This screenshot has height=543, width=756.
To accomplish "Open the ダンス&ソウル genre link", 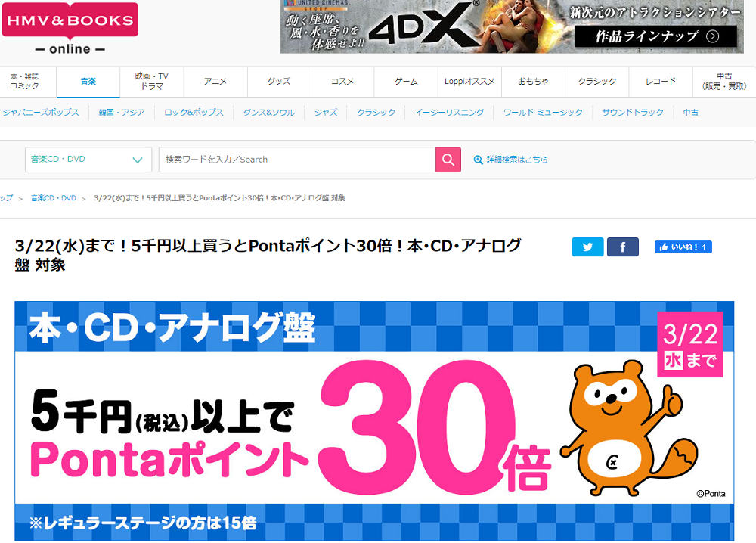I will click(x=269, y=113).
